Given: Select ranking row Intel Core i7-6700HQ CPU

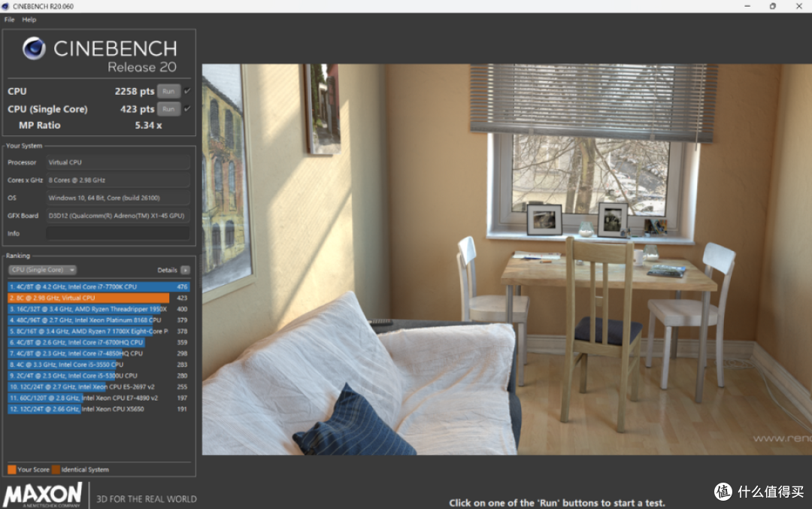Looking at the screenshot, I should click(98, 342).
